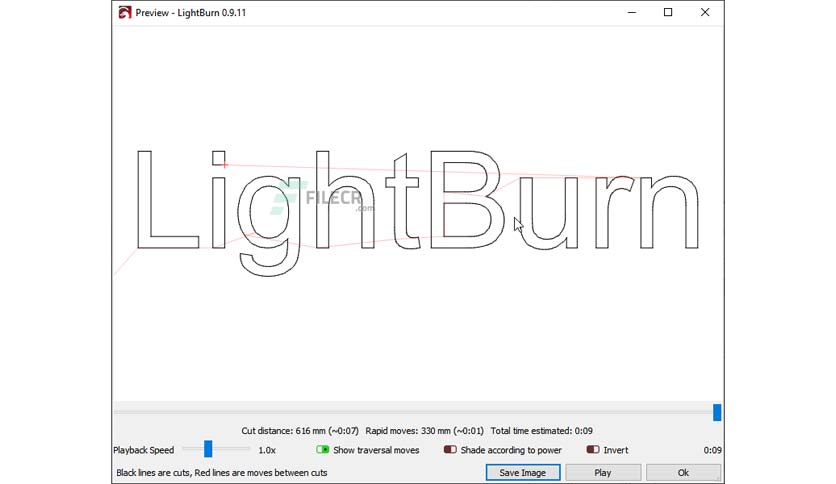Click the red crosshair start marker
This screenshot has width=836, height=484.
click(225, 165)
